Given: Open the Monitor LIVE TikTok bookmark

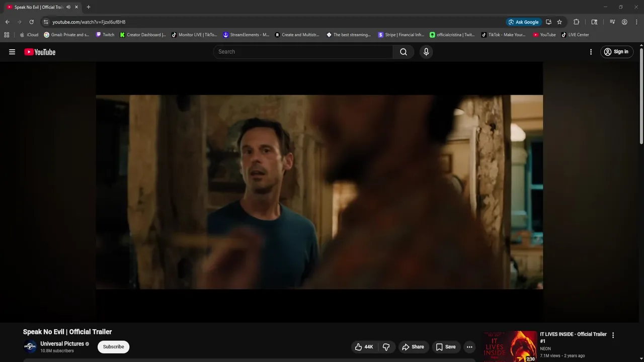Looking at the screenshot, I should (194, 35).
